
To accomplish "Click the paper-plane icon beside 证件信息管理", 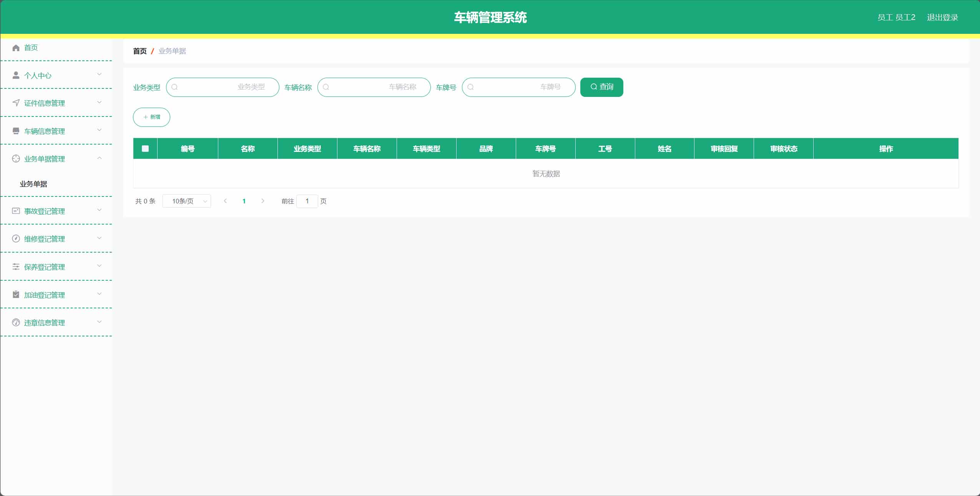I will 16,103.
